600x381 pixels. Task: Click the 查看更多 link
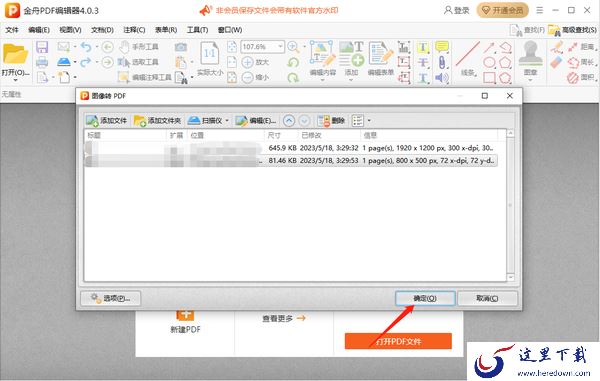[x=284, y=318]
